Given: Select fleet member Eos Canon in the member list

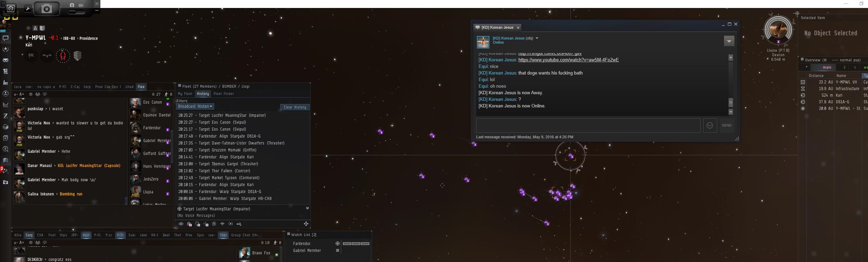Looking at the screenshot, I should coord(151,102).
